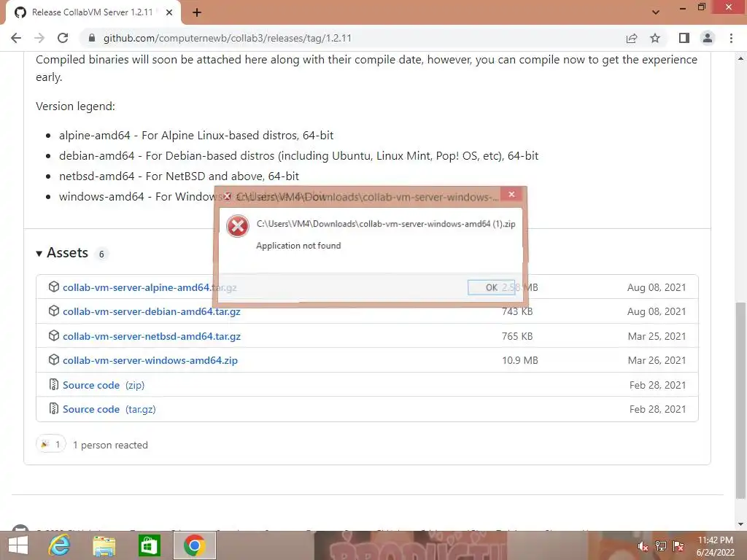Open the tab search chevron
747x560 pixels.
pos(656,12)
